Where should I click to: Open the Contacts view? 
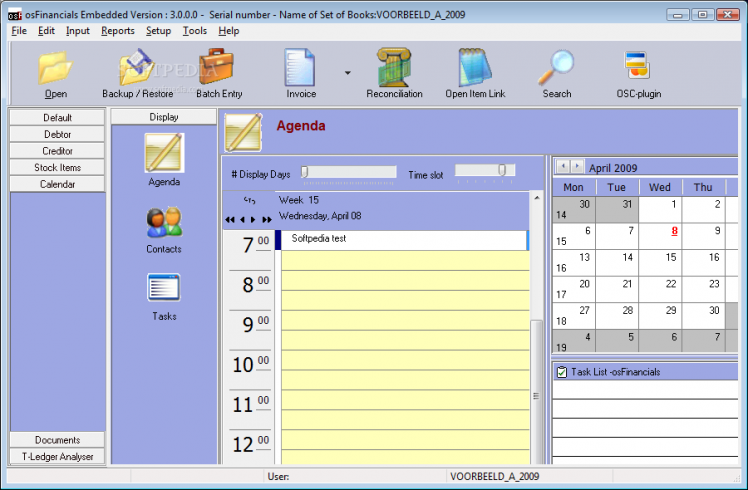click(x=164, y=222)
